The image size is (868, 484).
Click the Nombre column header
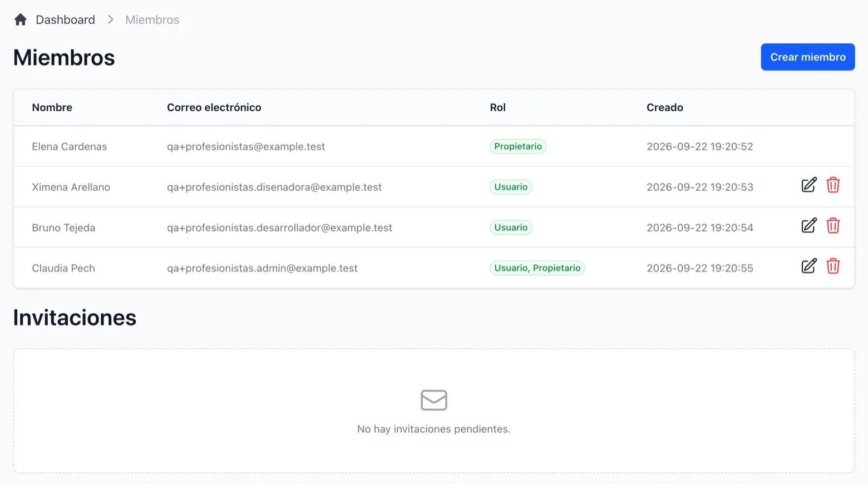click(52, 107)
